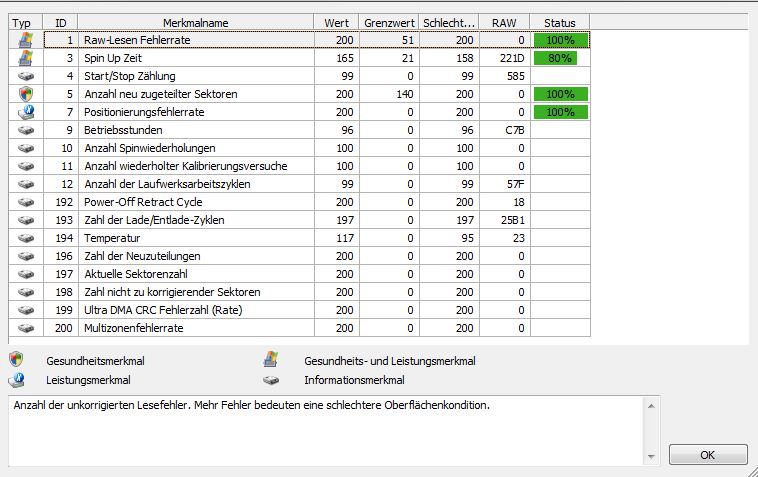Screen dimensions: 758x477
Task: Select Anzahl Spinwiederholungen
Action: (150, 148)
